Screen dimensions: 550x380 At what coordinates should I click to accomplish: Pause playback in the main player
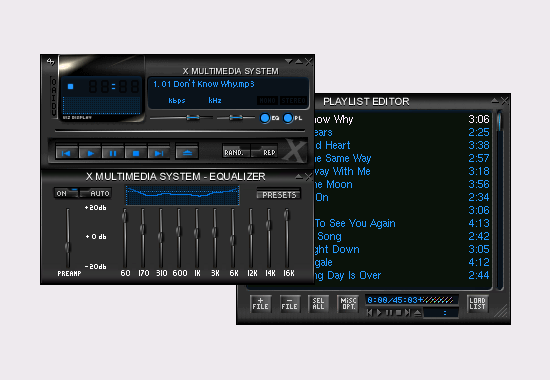pyautogui.click(x=113, y=153)
